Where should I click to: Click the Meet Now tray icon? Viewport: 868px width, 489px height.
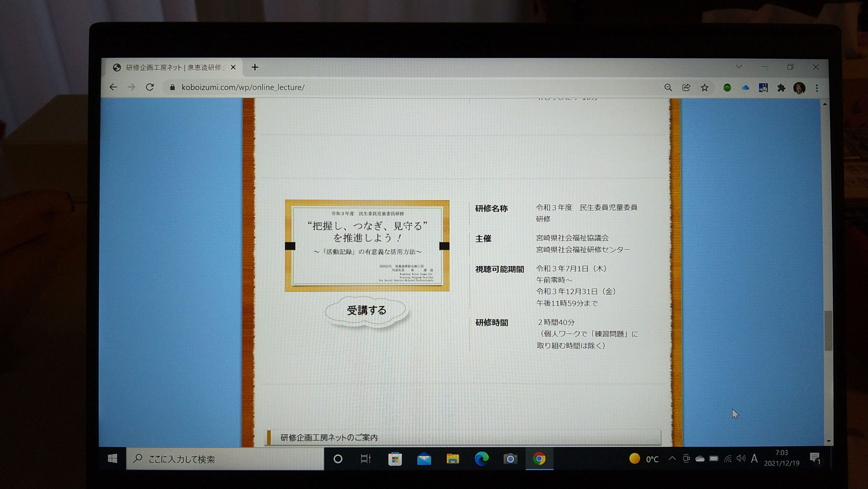pyautogui.click(x=686, y=459)
